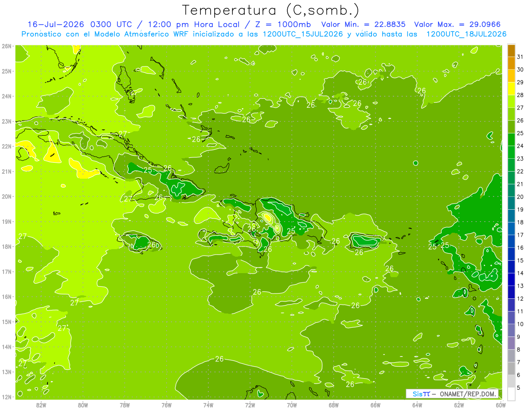Click the 66W longitude axis label

pyautogui.click(x=375, y=405)
